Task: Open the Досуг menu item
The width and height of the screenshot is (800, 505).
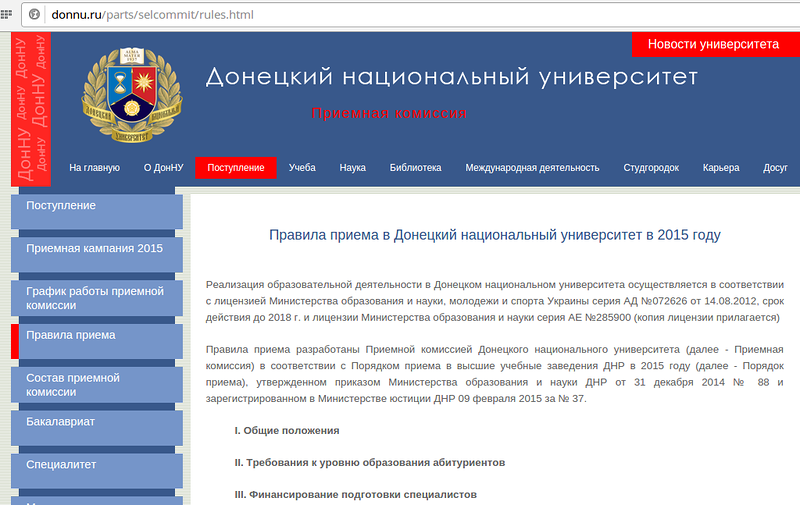Action: [776, 168]
